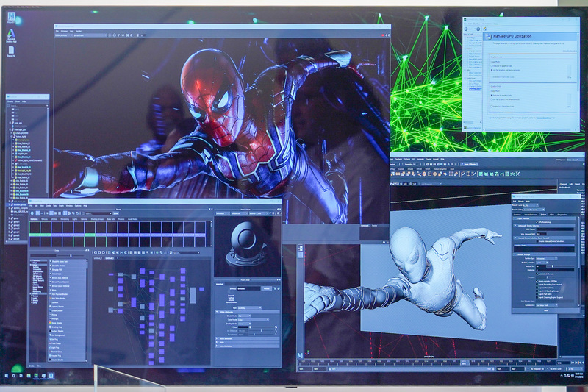Open the Workspace dropdown in Maya
Viewport: 588px width, 392px height.
click(x=576, y=160)
